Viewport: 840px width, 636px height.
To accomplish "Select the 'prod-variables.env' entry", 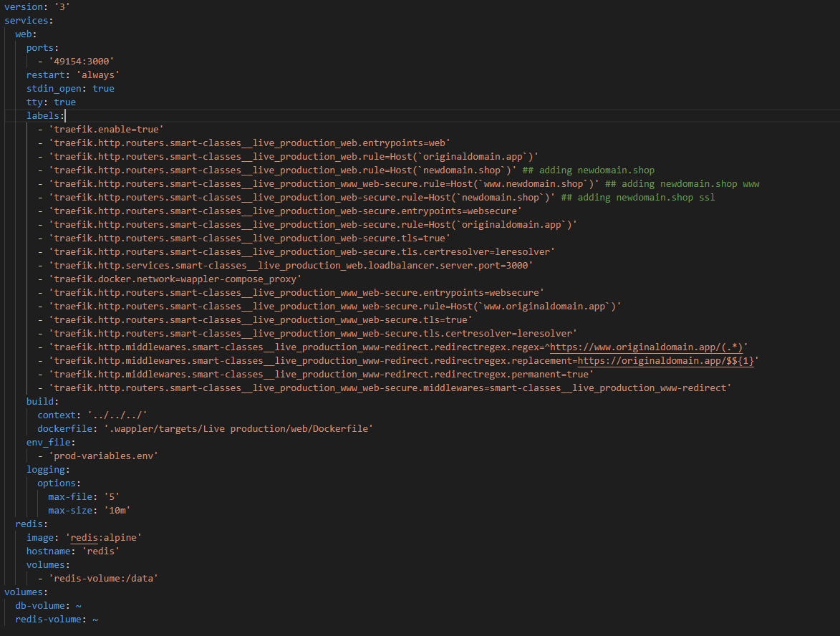I will click(103, 456).
